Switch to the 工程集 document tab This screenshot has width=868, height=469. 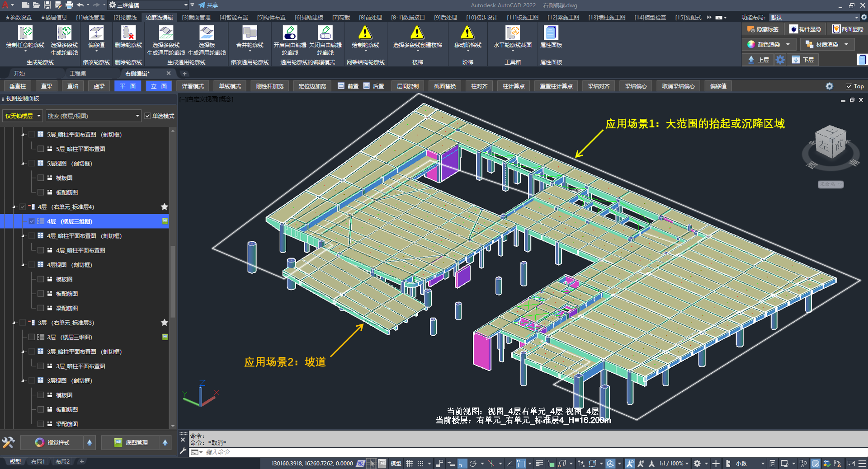point(78,73)
